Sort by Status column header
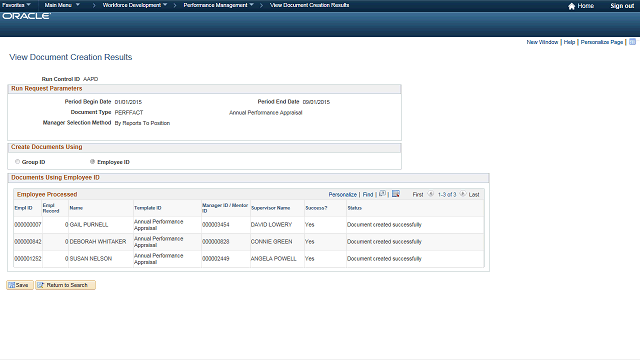 click(354, 208)
